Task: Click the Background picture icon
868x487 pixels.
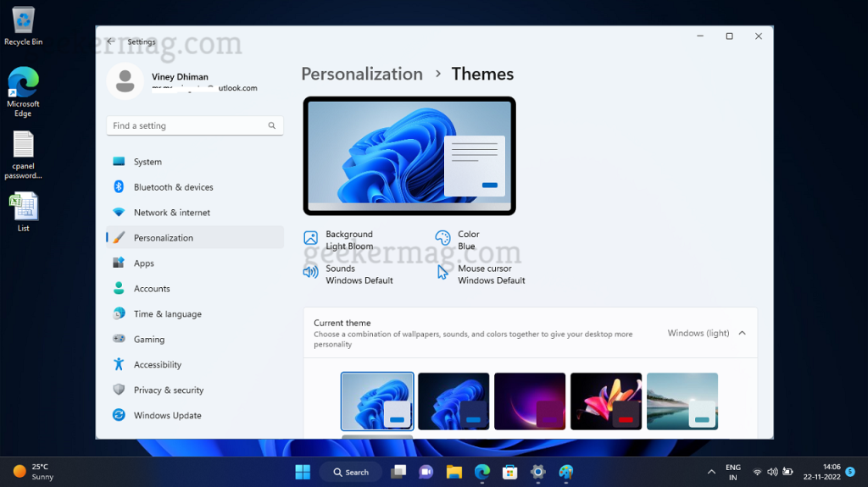Action: coord(310,238)
